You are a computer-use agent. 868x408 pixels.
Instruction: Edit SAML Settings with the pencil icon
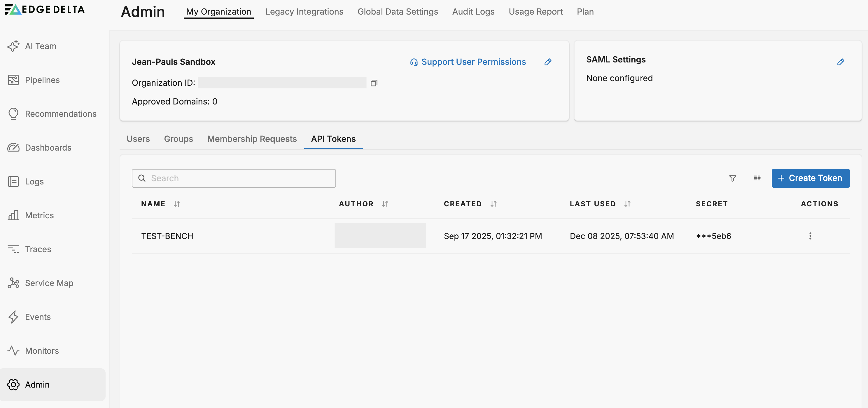coord(841,62)
